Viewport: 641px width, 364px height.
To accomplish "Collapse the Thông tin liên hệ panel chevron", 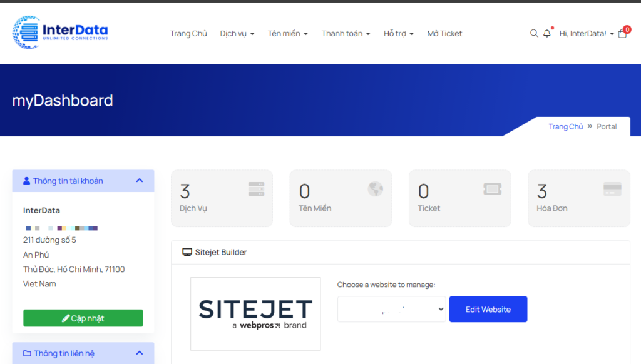I will [140, 353].
